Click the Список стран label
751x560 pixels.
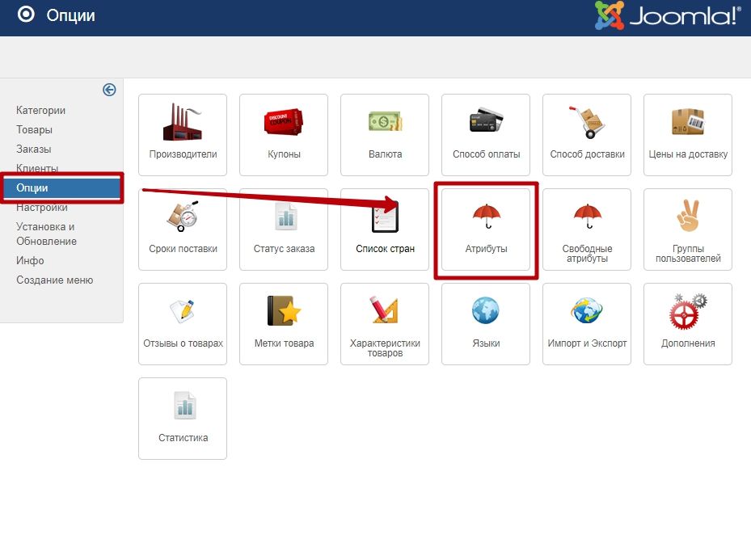tap(385, 249)
